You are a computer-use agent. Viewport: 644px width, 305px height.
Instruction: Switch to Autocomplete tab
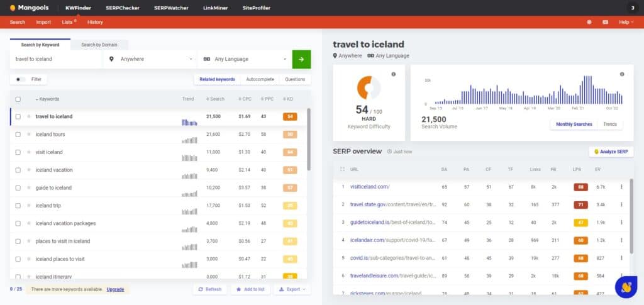click(x=260, y=79)
